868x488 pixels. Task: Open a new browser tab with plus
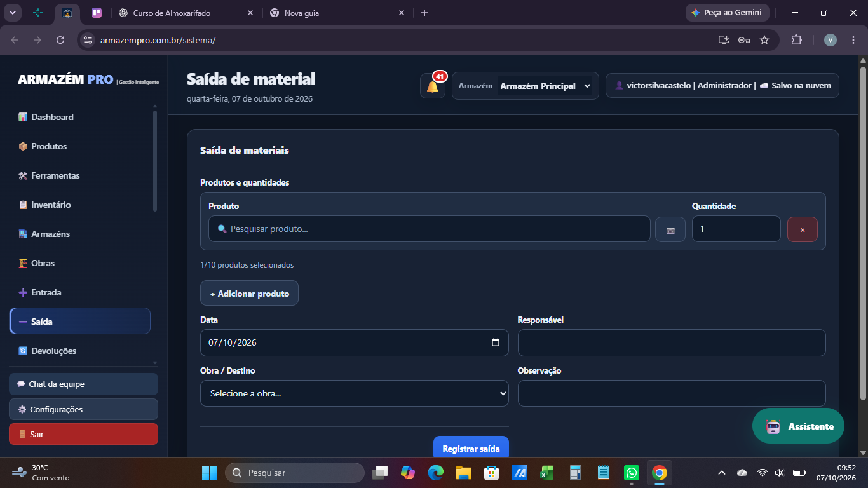coord(424,13)
